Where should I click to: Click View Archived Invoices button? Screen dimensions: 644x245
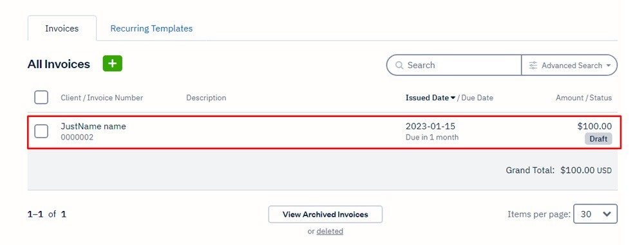tap(325, 214)
